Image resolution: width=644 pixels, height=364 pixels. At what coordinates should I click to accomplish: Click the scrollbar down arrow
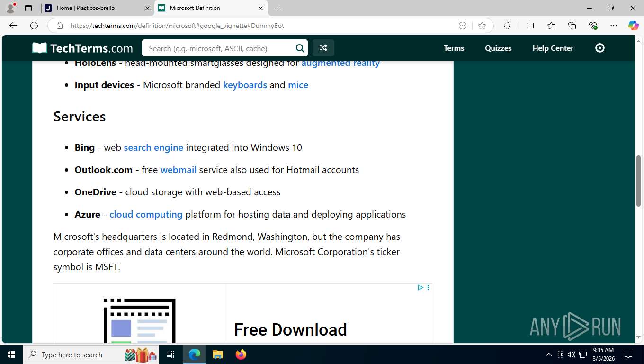pyautogui.click(x=638, y=337)
